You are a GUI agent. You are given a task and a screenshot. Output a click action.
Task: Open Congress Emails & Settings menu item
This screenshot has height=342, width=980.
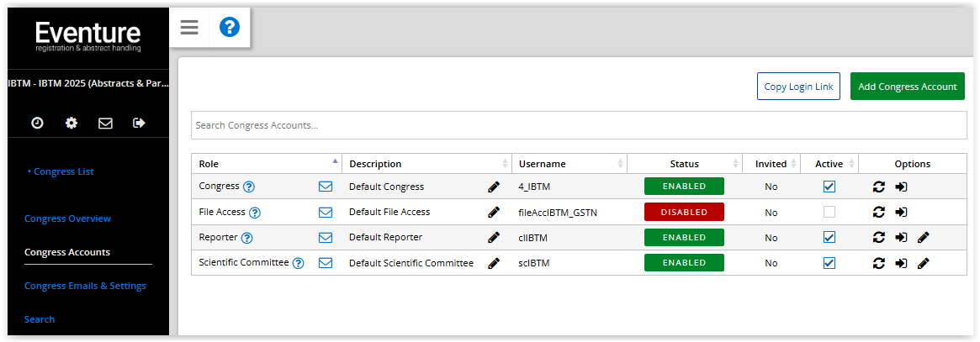point(85,286)
